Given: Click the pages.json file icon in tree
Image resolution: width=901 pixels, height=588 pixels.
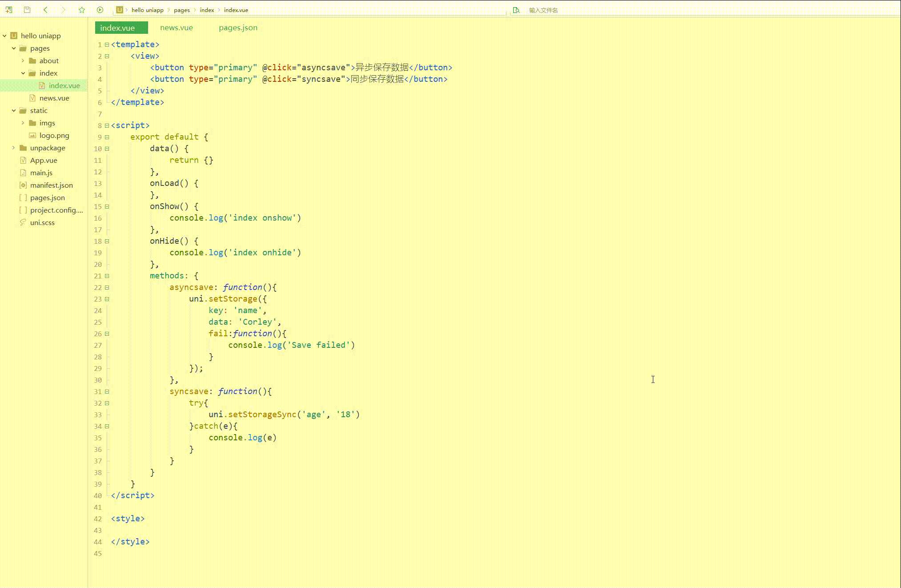Looking at the screenshot, I should coord(23,197).
